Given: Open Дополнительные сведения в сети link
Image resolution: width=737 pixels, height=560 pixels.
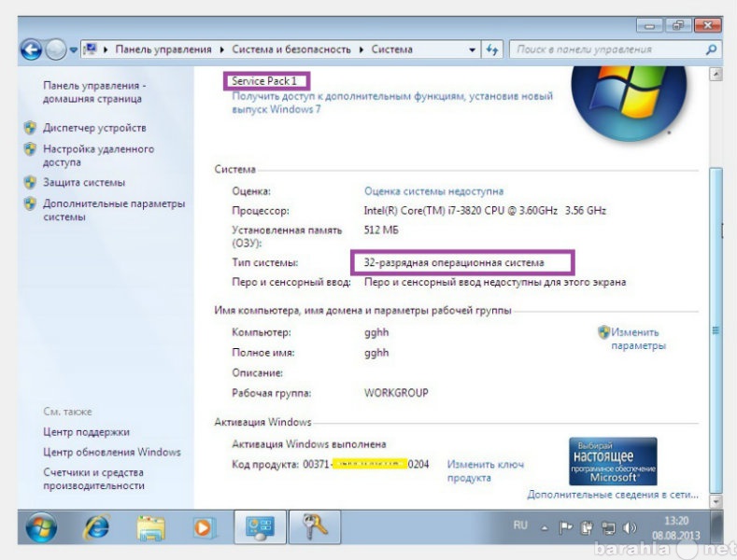Looking at the screenshot, I should tap(613, 495).
